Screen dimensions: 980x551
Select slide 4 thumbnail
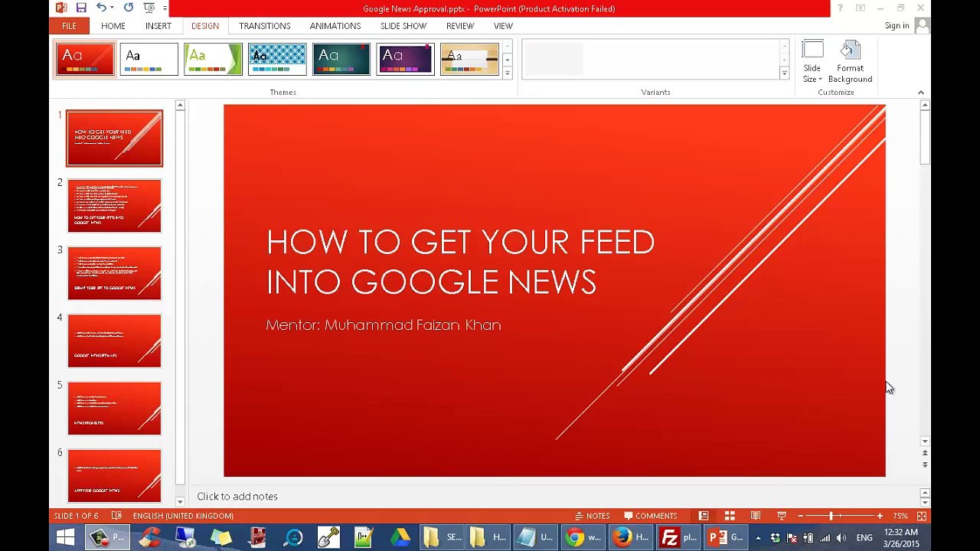coord(114,341)
